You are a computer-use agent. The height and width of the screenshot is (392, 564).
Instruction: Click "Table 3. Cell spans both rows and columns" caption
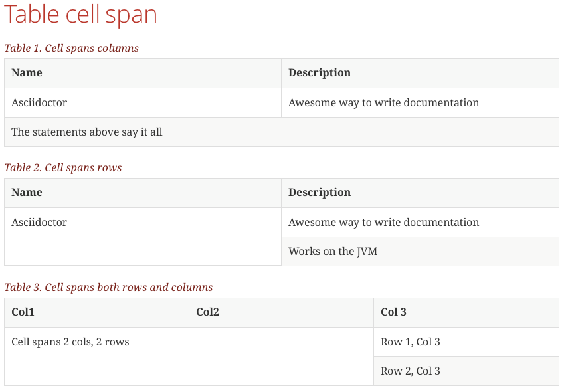108,287
